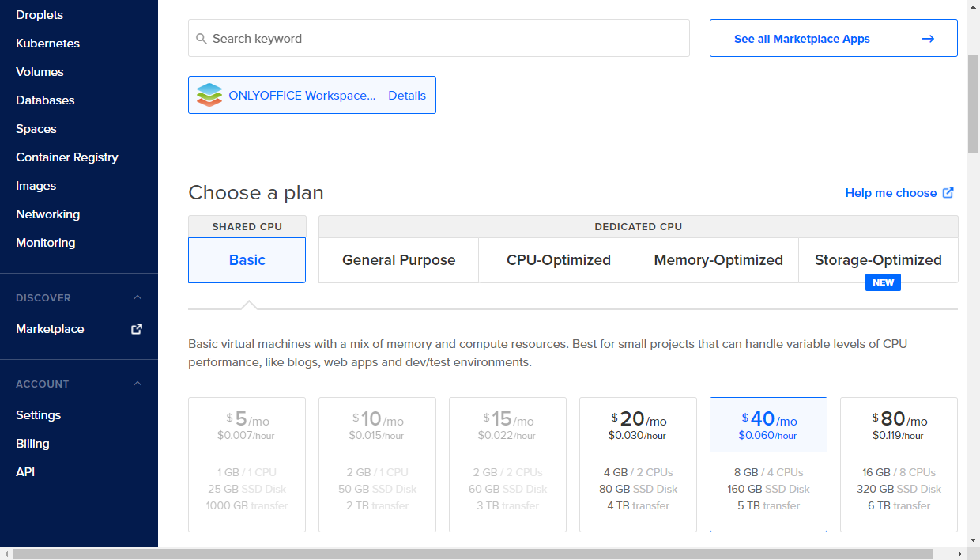
Task: Click the external-link icon next to Help me choose
Action: click(948, 192)
